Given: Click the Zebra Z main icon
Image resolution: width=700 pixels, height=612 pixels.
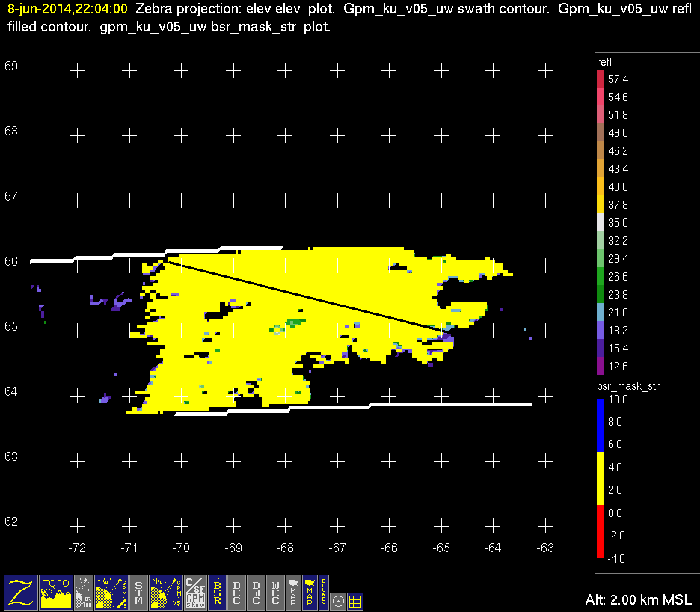Looking at the screenshot, I should click(20, 592).
